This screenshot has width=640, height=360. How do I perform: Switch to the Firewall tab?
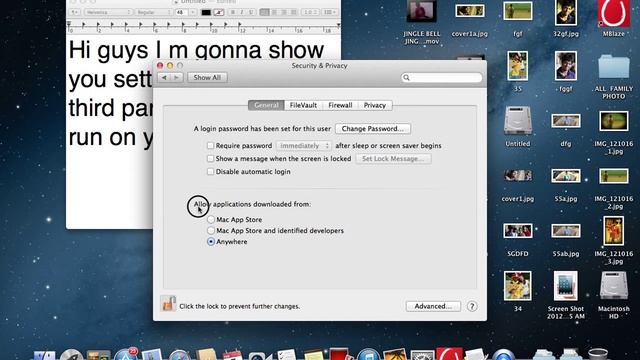340,105
